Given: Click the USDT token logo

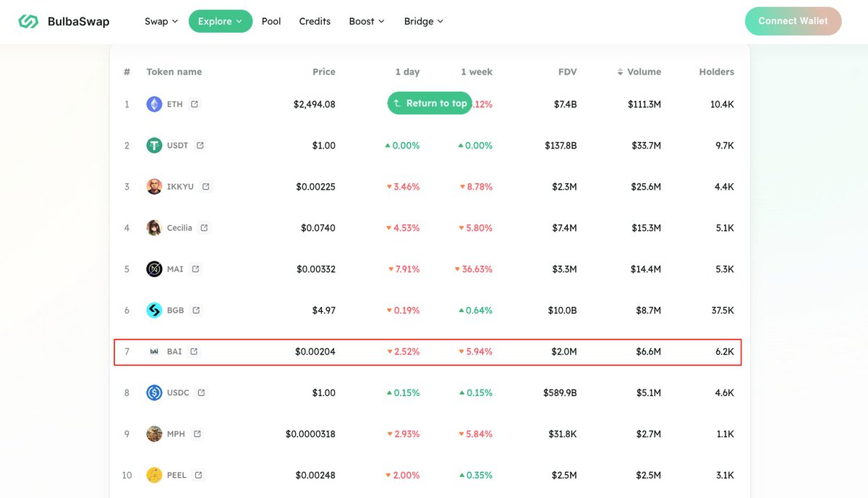Looking at the screenshot, I should (x=154, y=145).
